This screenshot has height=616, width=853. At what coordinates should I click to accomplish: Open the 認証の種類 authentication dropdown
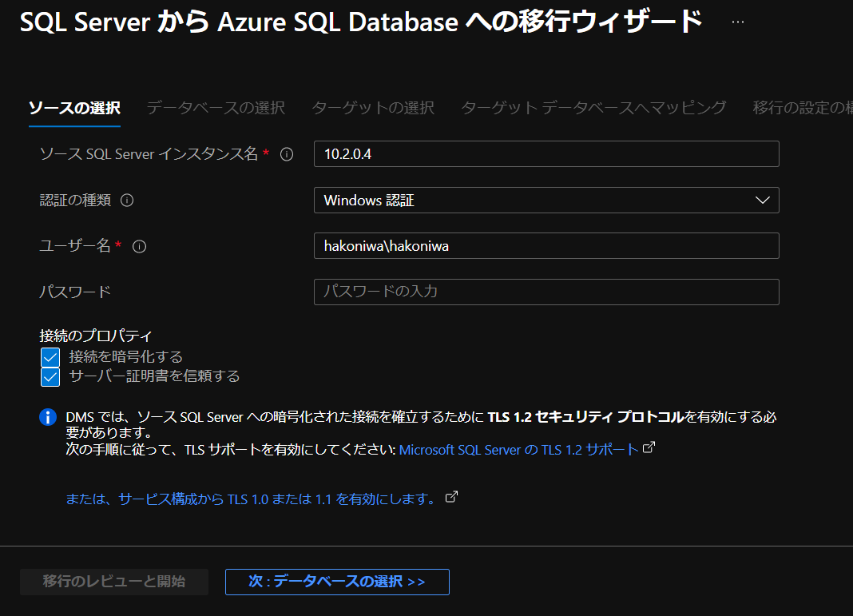[x=546, y=200]
